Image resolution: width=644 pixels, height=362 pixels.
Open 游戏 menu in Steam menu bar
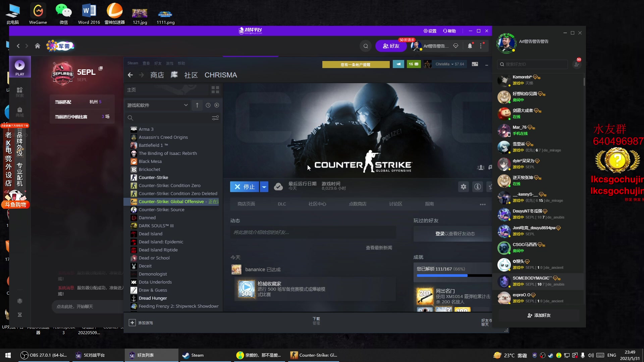click(x=170, y=63)
